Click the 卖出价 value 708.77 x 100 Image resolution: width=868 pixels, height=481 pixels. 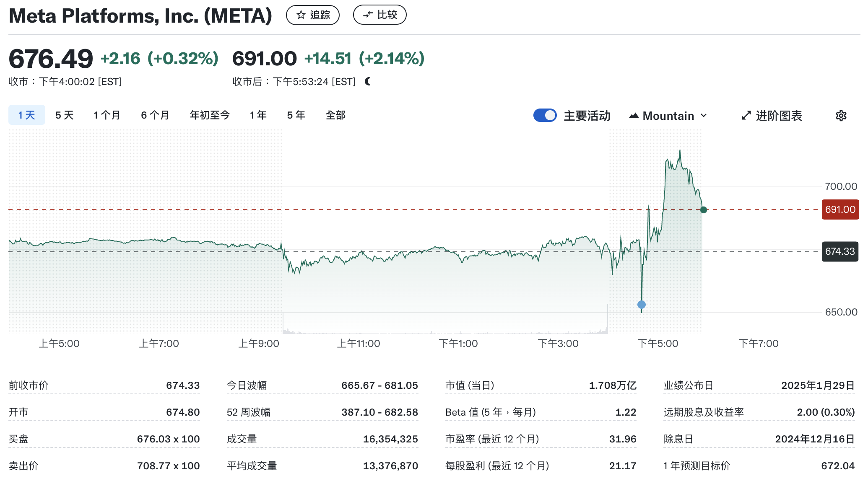pyautogui.click(x=168, y=466)
